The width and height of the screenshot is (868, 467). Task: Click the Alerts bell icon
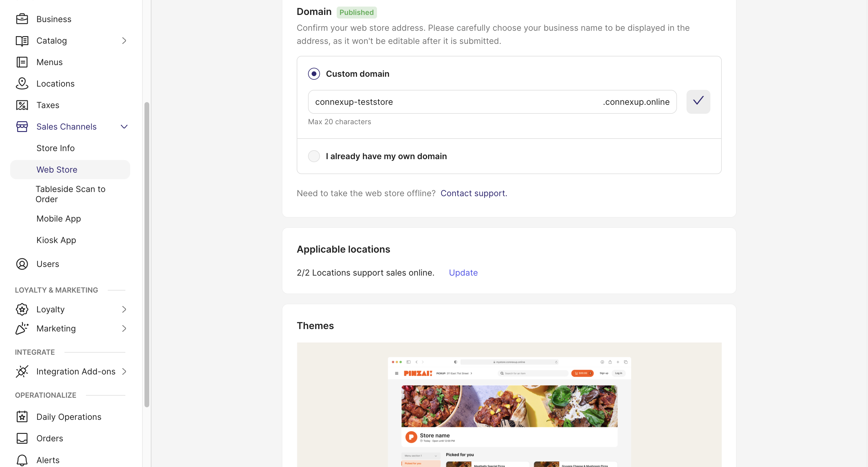[22, 460]
